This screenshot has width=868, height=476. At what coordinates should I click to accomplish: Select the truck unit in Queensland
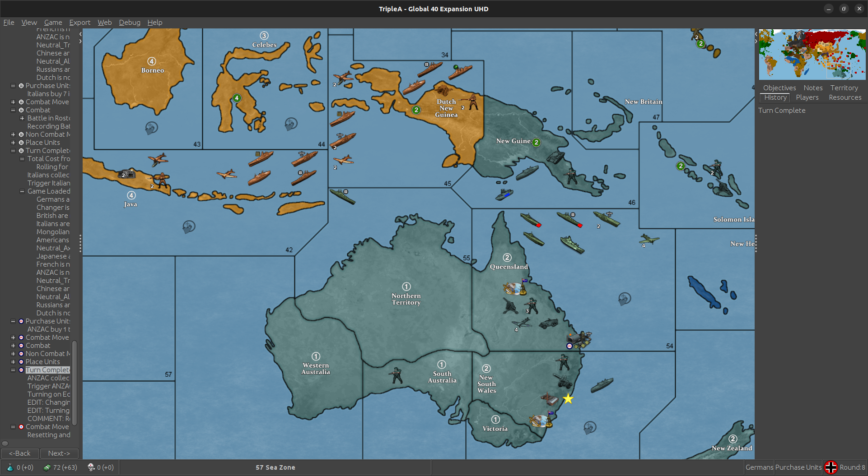tap(548, 323)
